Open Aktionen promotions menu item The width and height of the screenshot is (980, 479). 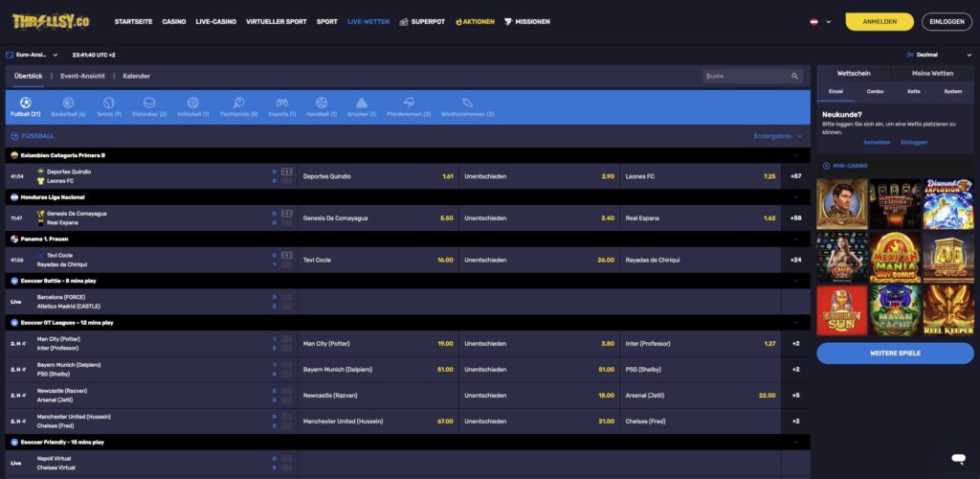pos(475,22)
